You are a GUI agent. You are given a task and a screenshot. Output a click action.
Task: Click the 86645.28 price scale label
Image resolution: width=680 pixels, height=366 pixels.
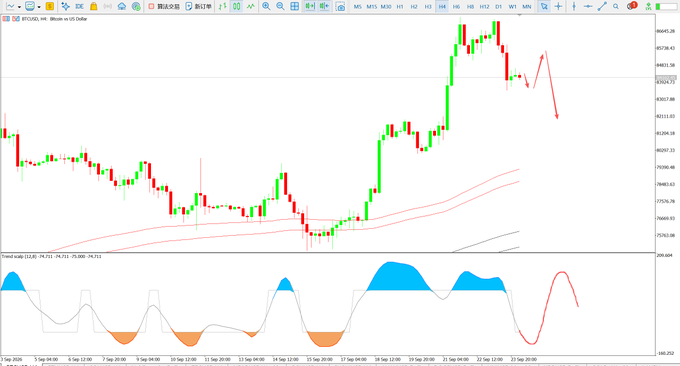665,31
